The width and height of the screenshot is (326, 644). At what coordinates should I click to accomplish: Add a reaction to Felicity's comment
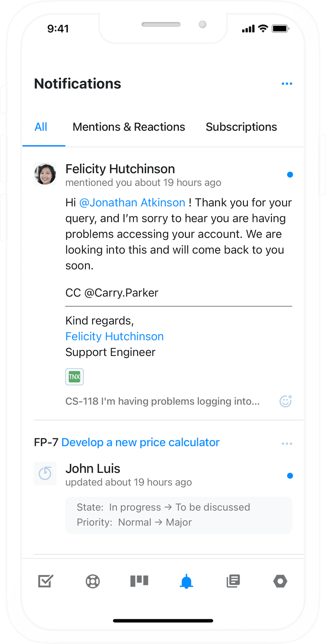click(x=285, y=401)
